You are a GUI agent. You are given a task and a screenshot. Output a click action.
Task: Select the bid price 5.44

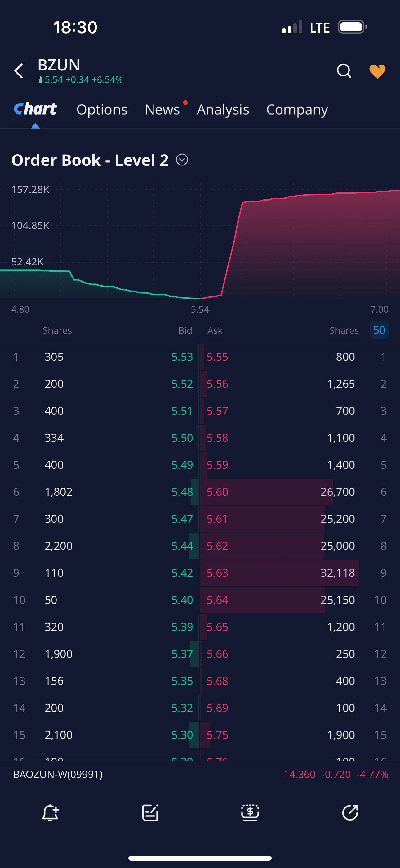182,545
